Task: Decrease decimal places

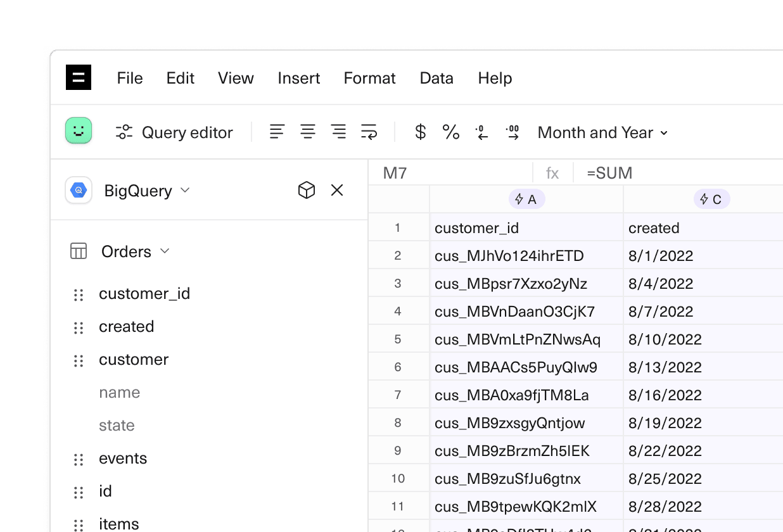Action: pos(481,132)
